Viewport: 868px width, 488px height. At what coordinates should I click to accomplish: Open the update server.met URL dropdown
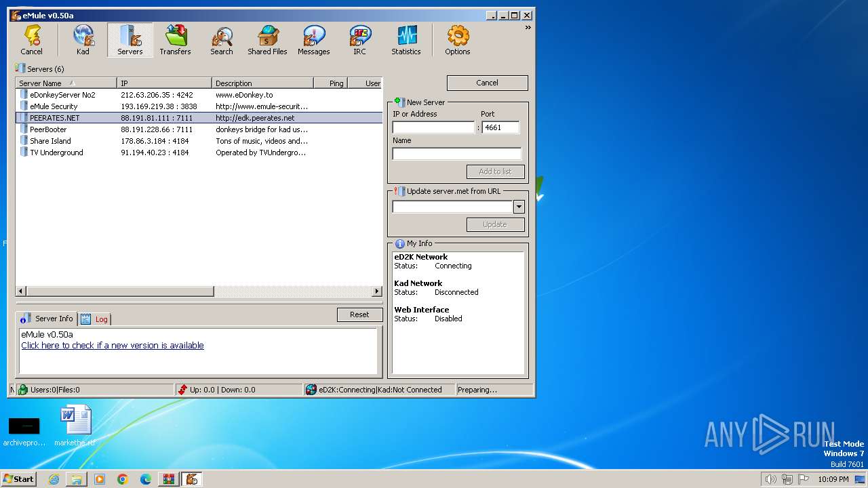coord(519,207)
